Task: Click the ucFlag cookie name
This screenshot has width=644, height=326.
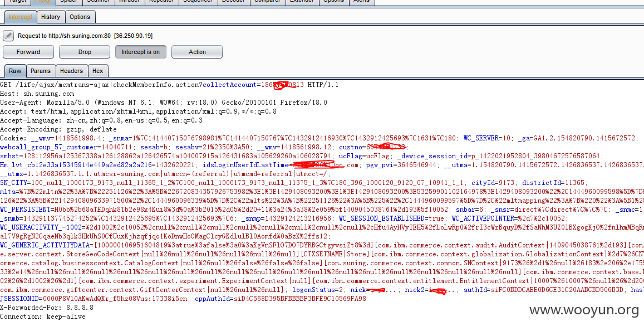Action: (350, 156)
